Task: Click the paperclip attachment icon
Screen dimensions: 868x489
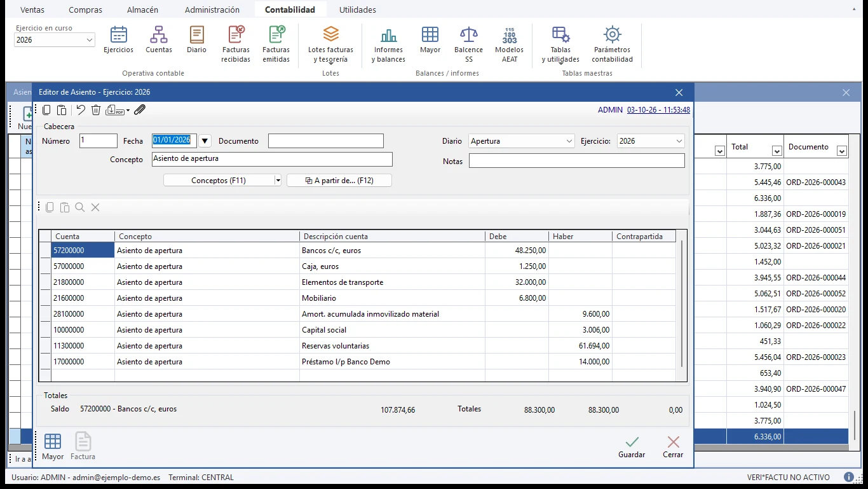Action: pyautogui.click(x=140, y=110)
